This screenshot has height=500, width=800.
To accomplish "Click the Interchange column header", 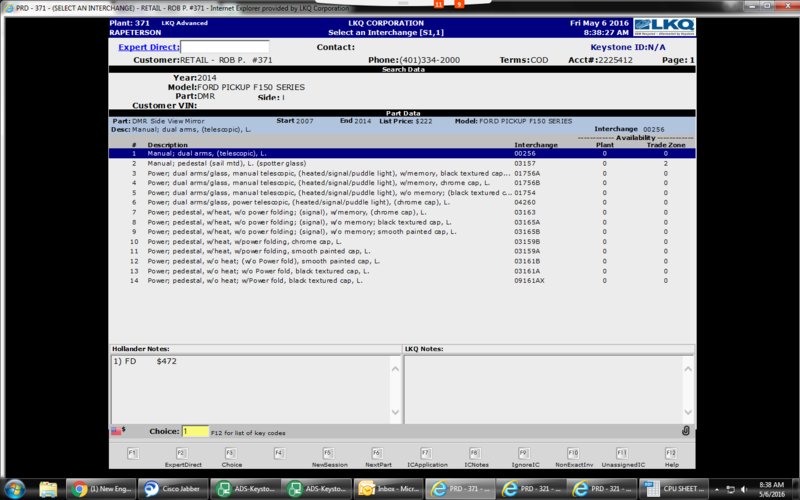I will (536, 145).
